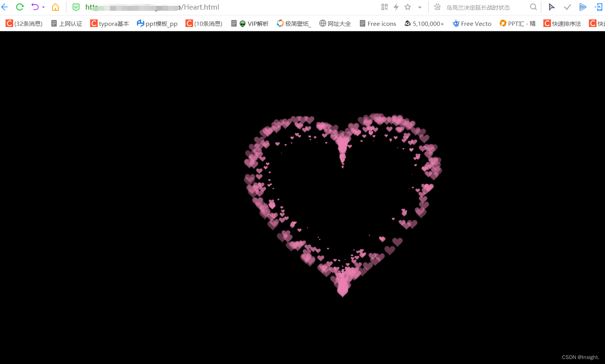Open the undo history dropdown arrow
This screenshot has width=605, height=364.
44,7
